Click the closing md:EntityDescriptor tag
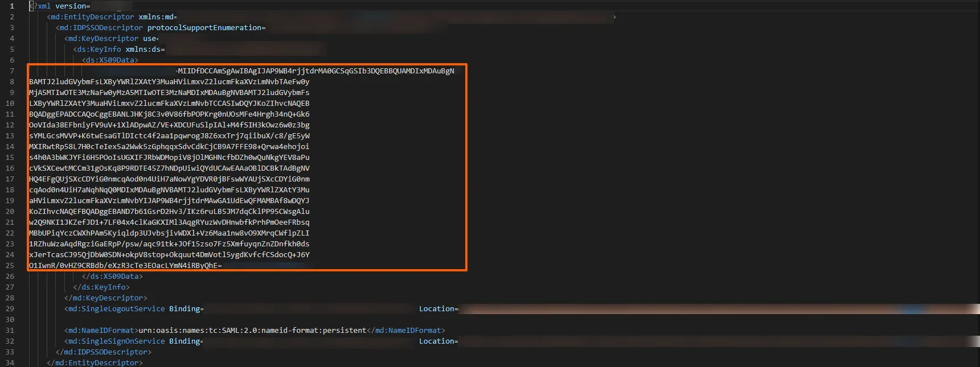980x367 pixels. [x=95, y=363]
